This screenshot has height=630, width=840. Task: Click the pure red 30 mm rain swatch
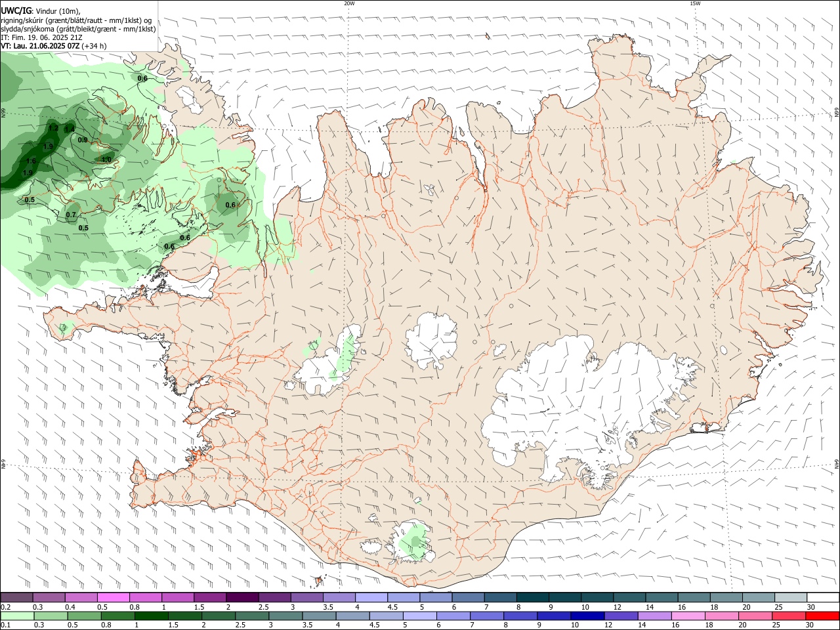pos(822,616)
